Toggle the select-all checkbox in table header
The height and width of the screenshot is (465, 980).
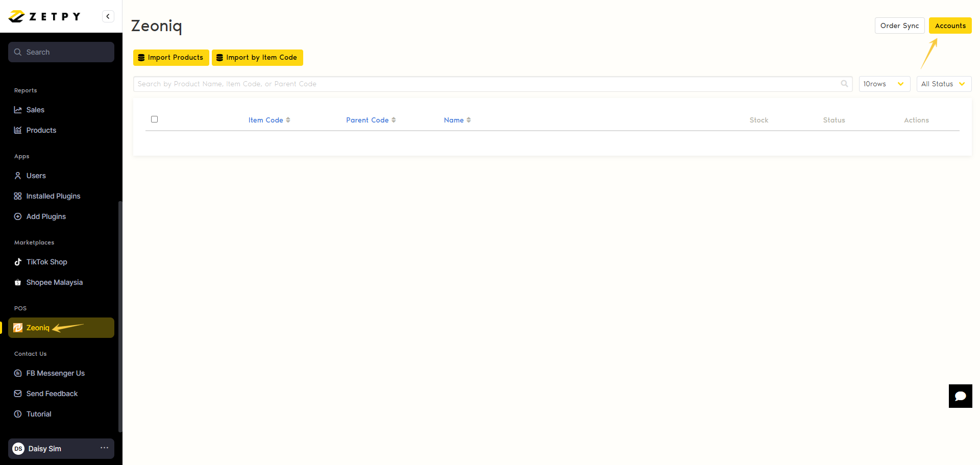coord(154,119)
